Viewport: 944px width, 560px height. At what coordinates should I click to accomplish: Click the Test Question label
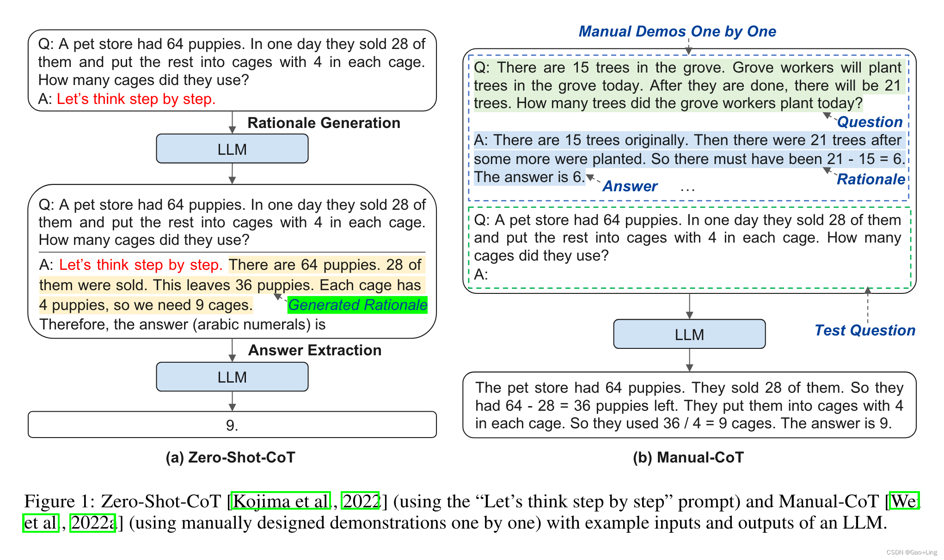pos(864,330)
